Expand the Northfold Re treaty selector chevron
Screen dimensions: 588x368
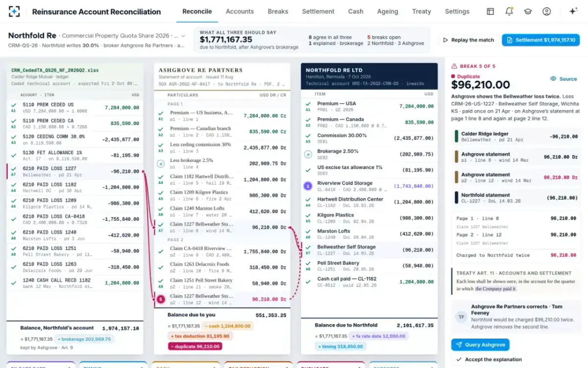coord(183,36)
